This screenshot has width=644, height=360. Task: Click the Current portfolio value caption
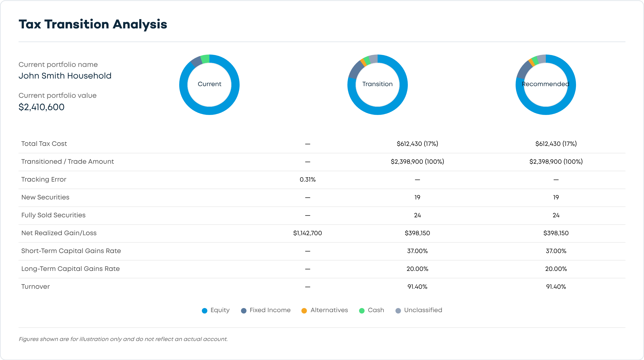[57, 95]
